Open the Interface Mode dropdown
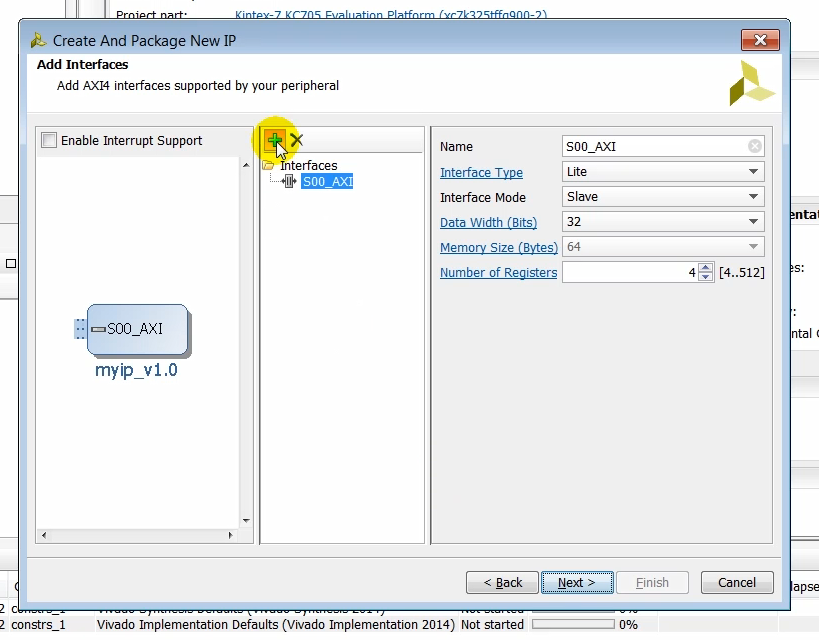 point(755,197)
